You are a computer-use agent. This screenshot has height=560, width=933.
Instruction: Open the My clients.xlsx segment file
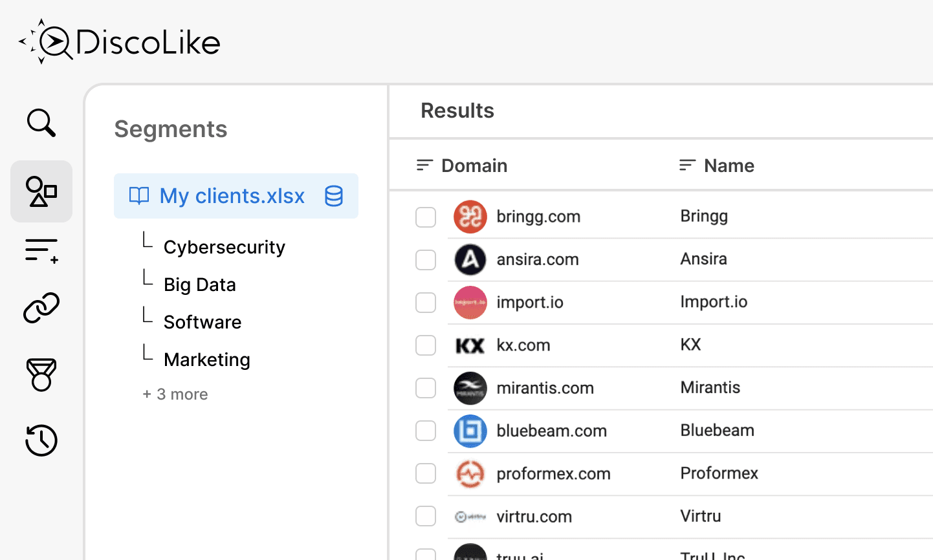[232, 196]
